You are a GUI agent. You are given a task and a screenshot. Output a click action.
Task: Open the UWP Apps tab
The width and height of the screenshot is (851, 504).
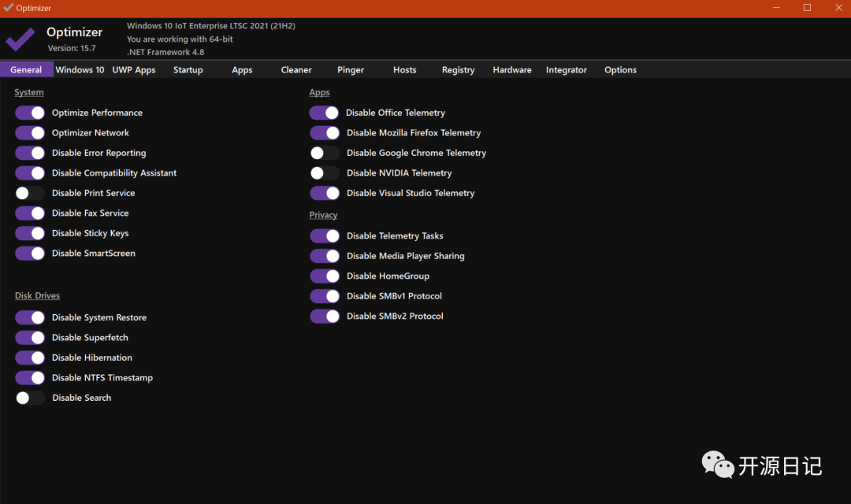(133, 69)
